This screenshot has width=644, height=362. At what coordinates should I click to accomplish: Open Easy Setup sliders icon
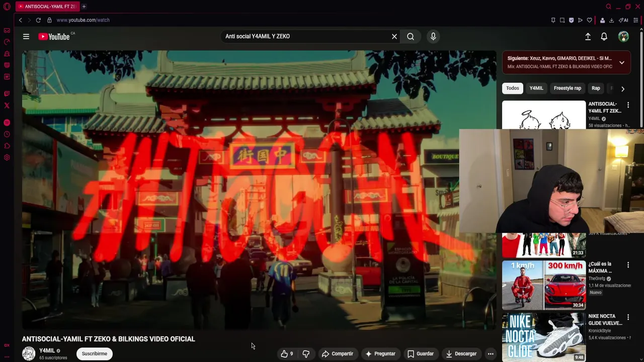[x=636, y=20]
